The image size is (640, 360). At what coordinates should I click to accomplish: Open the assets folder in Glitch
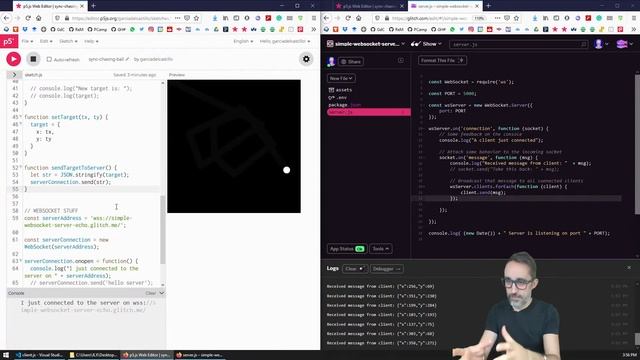pos(340,90)
